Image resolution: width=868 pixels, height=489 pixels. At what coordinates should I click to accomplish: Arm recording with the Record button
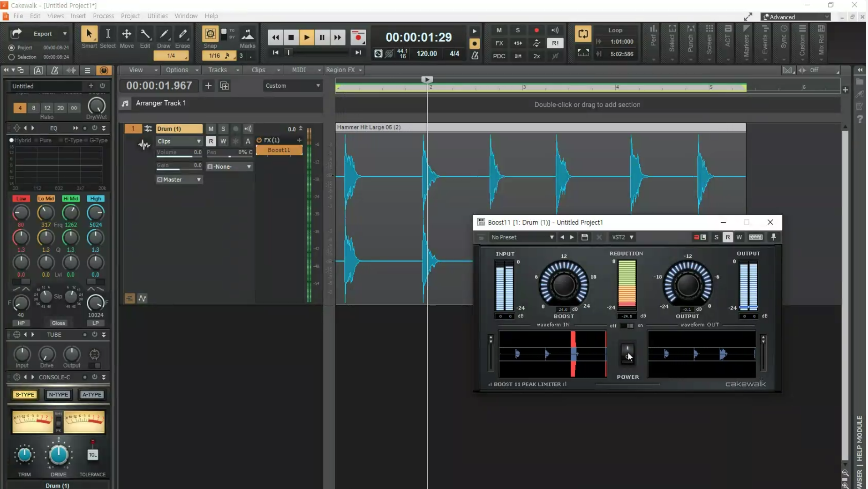[x=358, y=38]
